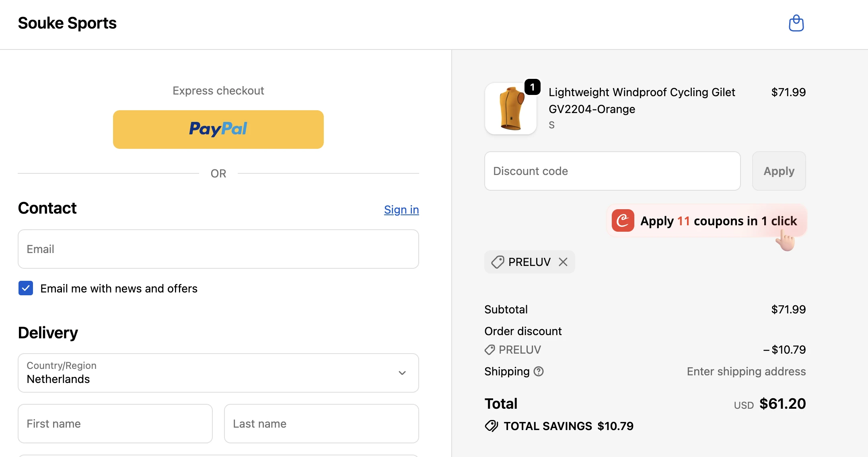This screenshot has height=457, width=868.
Task: Uncheck Email me with news and offers
Action: (26, 288)
